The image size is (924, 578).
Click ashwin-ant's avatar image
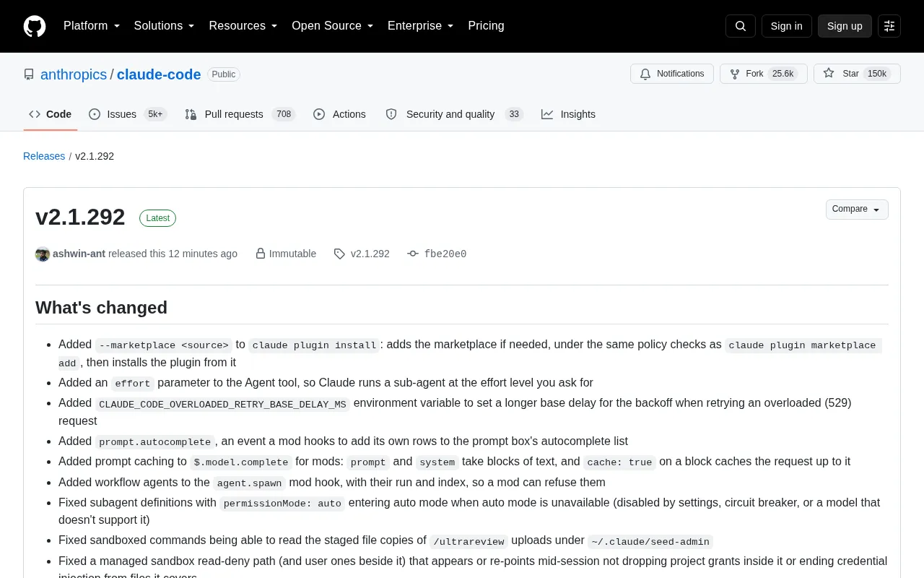pos(43,254)
